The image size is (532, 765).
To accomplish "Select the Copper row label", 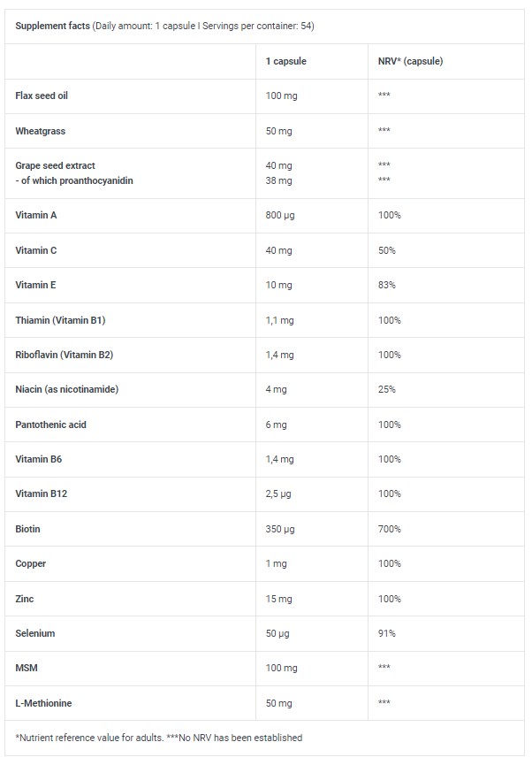I will point(31,563).
